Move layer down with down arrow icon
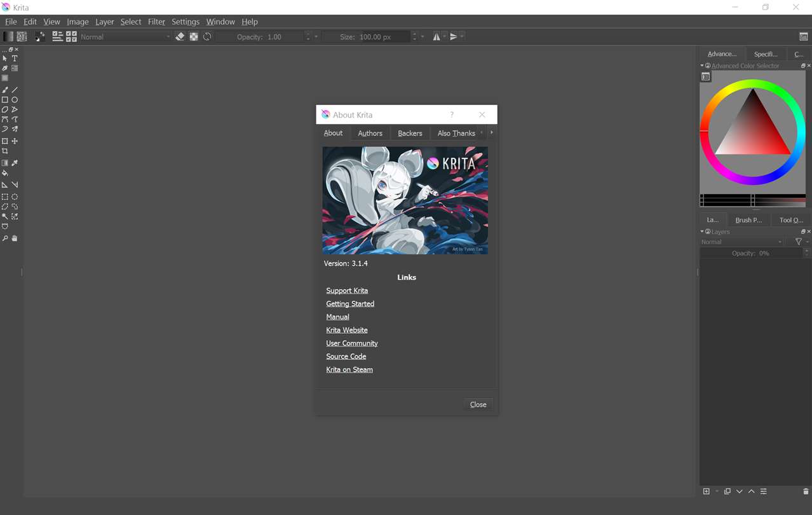 coord(740,491)
